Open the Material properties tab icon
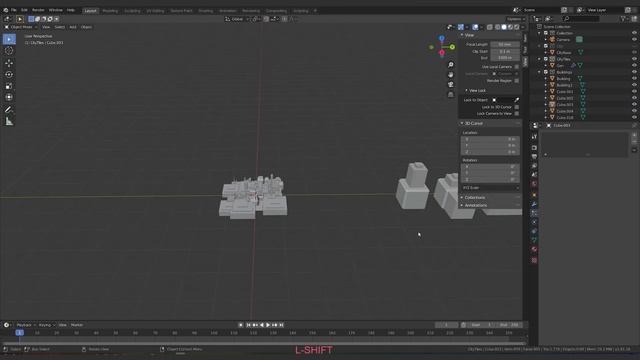 pyautogui.click(x=534, y=249)
